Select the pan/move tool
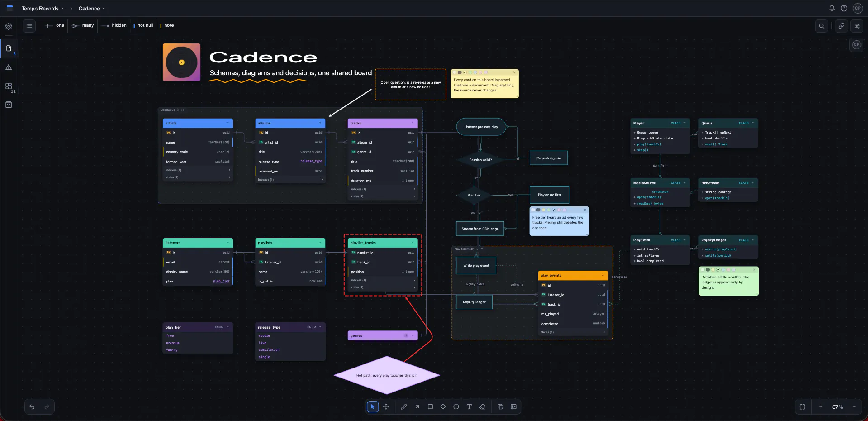This screenshot has width=868, height=421. click(x=386, y=407)
